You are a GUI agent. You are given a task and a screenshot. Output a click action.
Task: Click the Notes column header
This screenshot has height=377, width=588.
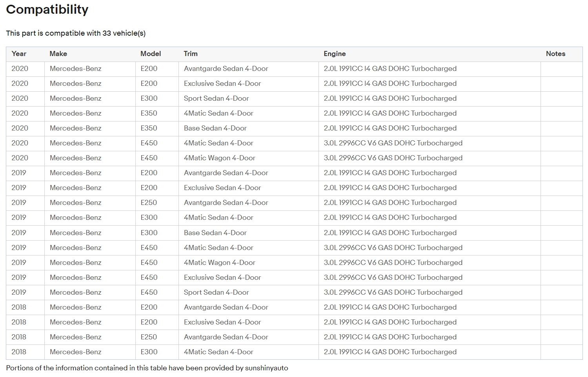point(555,54)
